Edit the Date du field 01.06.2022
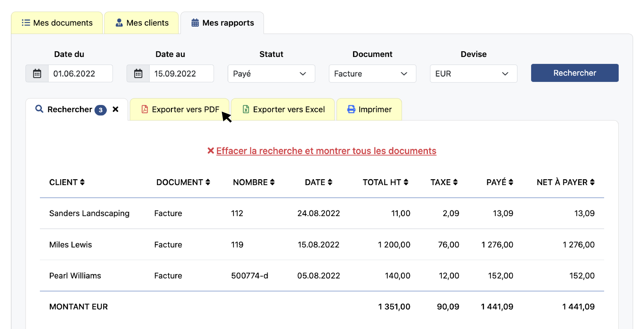Image resolution: width=644 pixels, height=329 pixels. pos(80,74)
